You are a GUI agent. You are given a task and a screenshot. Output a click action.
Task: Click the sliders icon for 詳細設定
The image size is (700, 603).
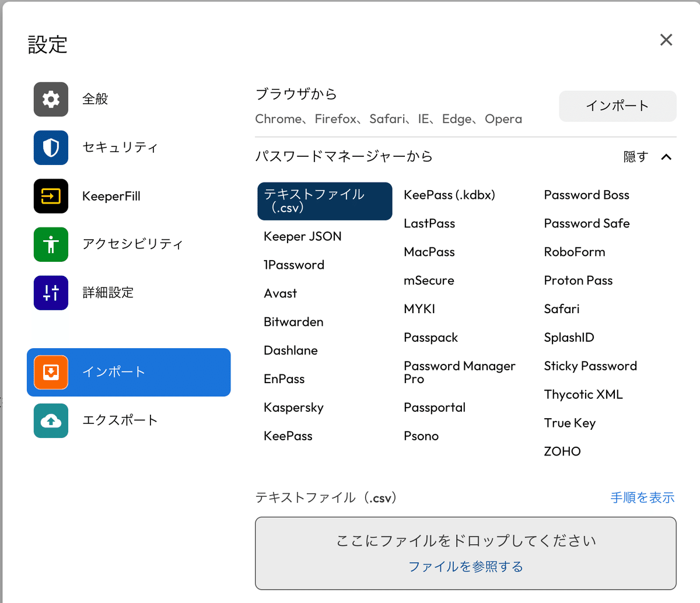[51, 293]
